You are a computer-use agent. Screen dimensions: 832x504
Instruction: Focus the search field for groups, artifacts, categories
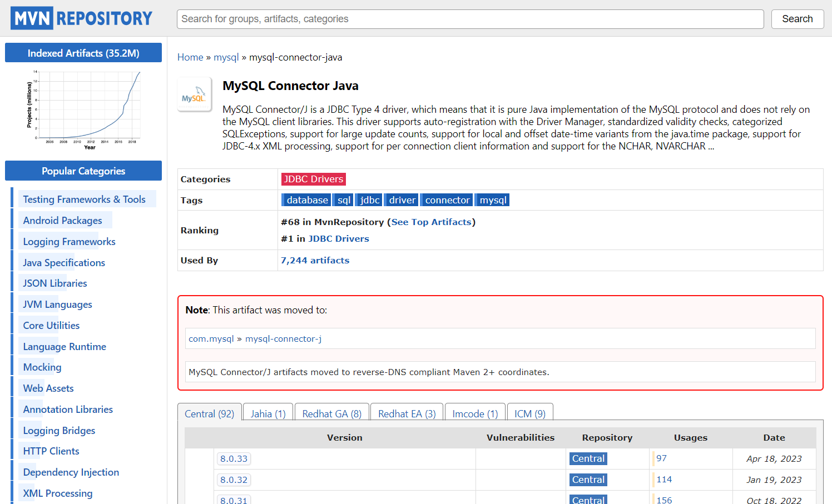tap(470, 19)
